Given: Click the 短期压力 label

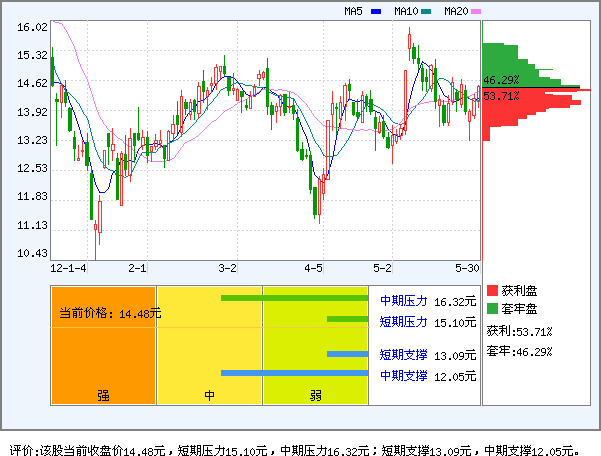Looking at the screenshot, I should coord(404,322).
